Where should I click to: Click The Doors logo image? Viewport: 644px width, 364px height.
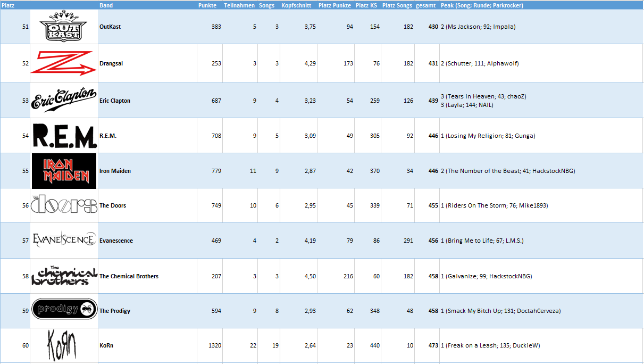[64, 205]
